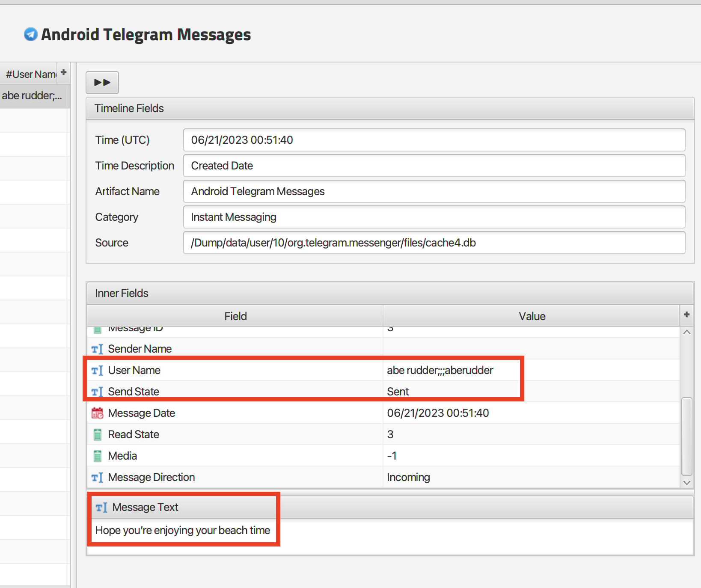Viewport: 701px width, 588px height.
Task: Click the Send State value Sent
Action: pyautogui.click(x=398, y=392)
